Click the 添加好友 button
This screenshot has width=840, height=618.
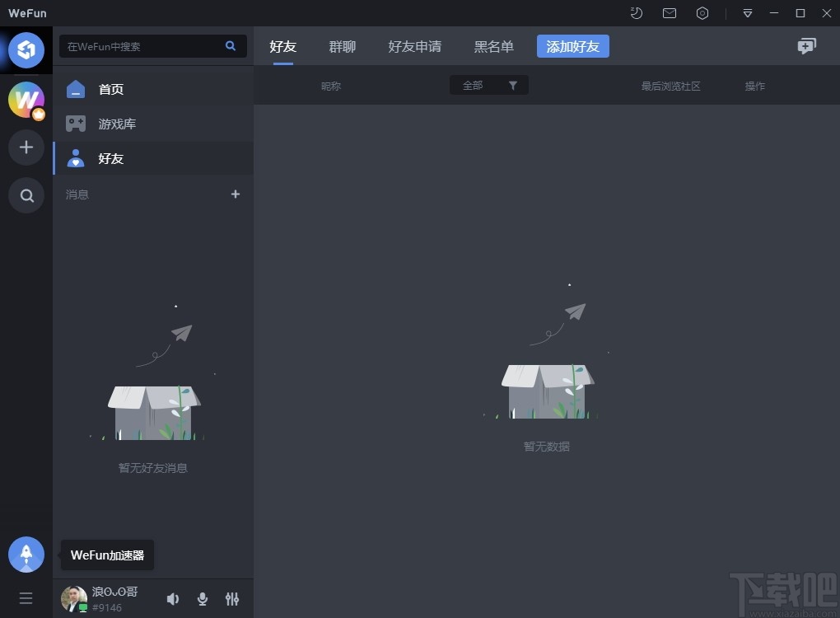click(572, 46)
